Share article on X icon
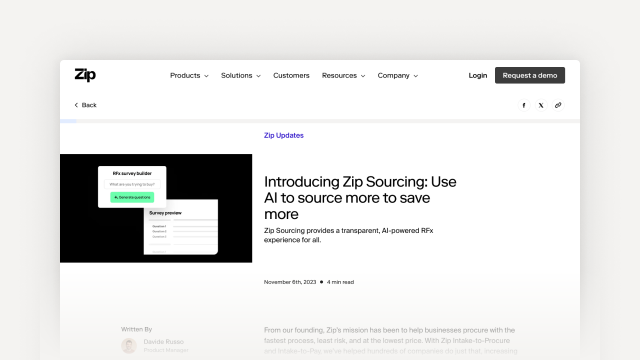Image resolution: width=640 pixels, height=360 pixels. click(541, 105)
